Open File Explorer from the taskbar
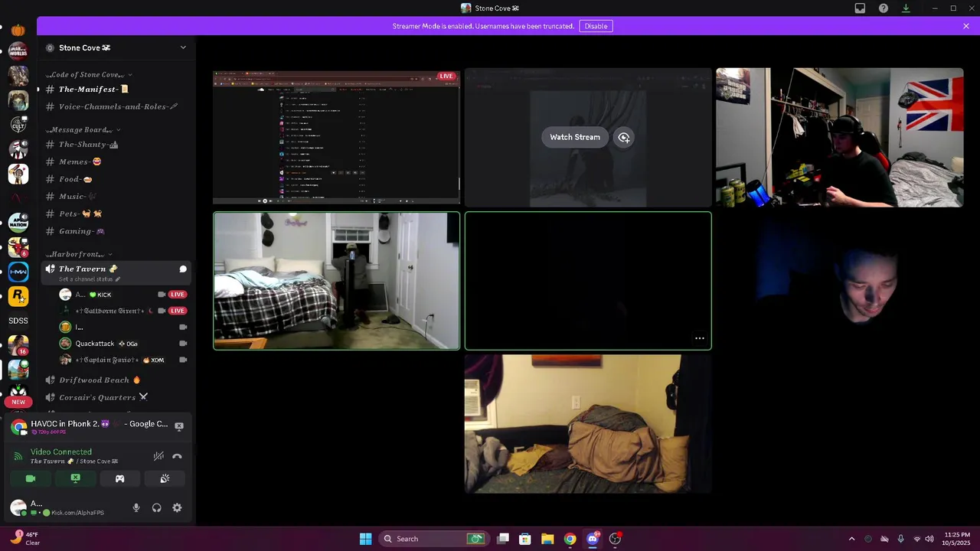This screenshot has height=551, width=980. point(547,539)
